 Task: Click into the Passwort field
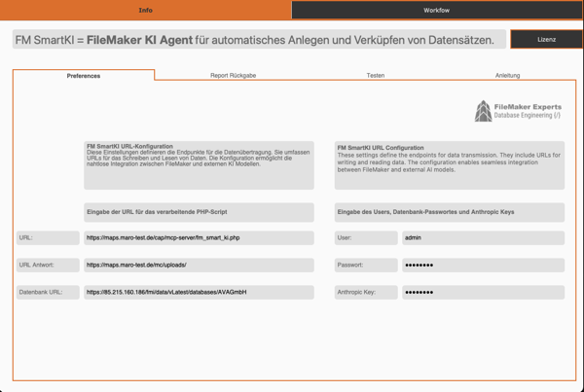(x=482, y=265)
